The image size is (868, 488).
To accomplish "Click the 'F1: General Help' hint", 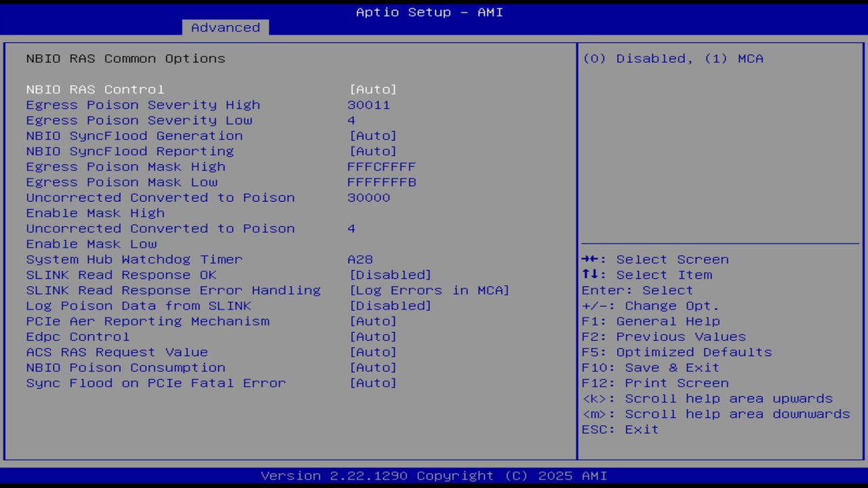I will (x=651, y=321).
